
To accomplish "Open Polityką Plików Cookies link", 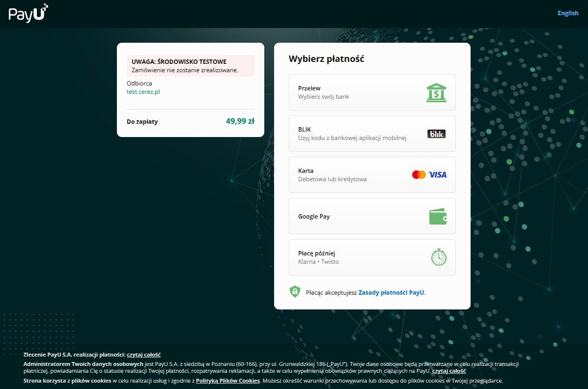I will (227, 381).
